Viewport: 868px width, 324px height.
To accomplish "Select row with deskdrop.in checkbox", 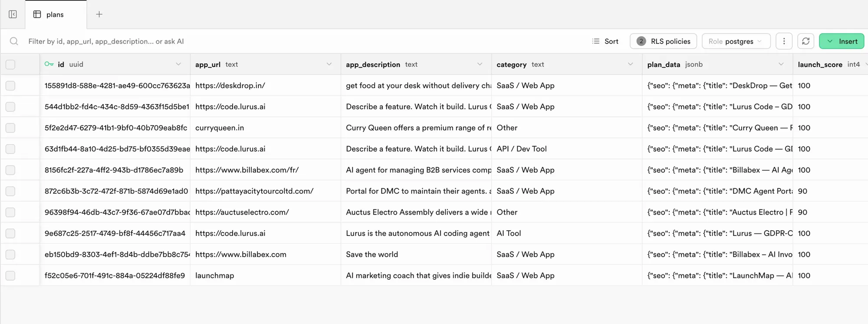I will (10, 86).
